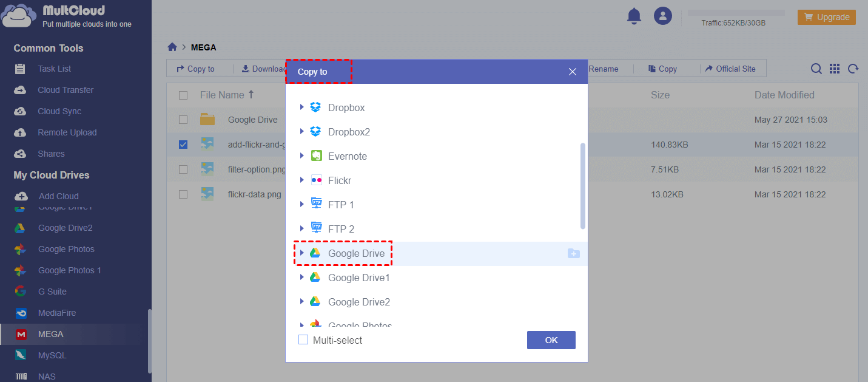This screenshot has width=868, height=382.
Task: Expand the FTP 1 tree arrow
Action: pyautogui.click(x=302, y=204)
